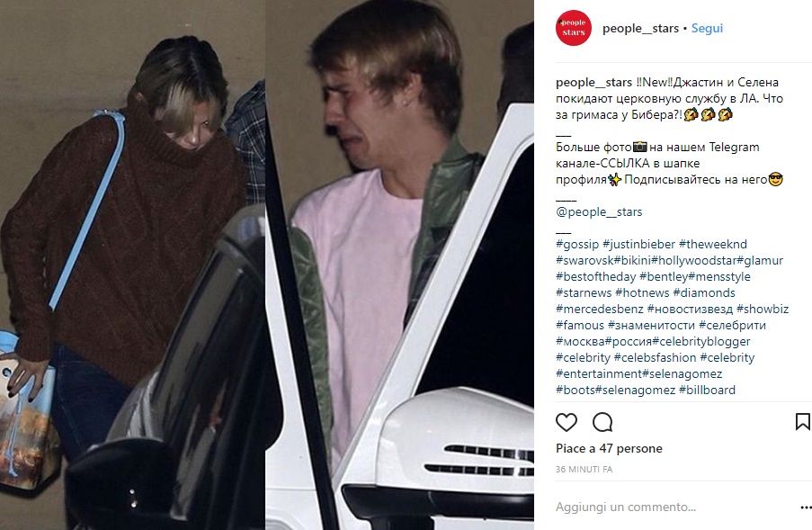Image resolution: width=812 pixels, height=530 pixels.
Task: Click the @people__stars mention in the caption
Action: (x=599, y=211)
